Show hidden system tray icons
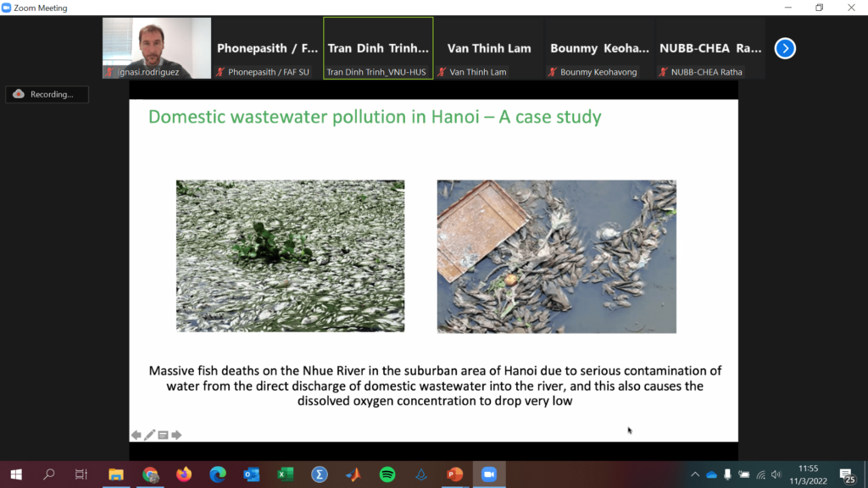This screenshot has width=868, height=488. coord(695,474)
